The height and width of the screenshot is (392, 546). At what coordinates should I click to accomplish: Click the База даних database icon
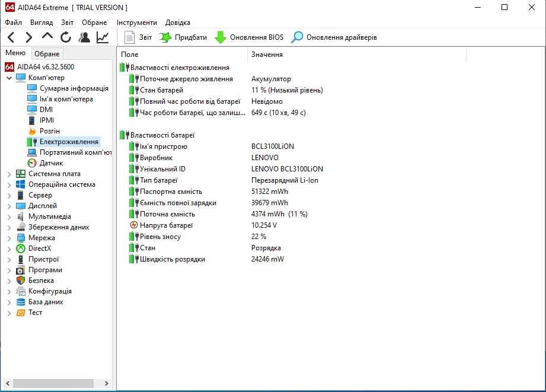(x=21, y=302)
